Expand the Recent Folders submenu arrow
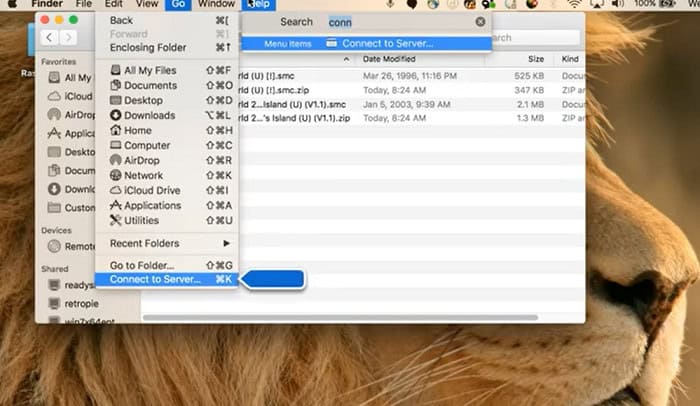The height and width of the screenshot is (406, 700). (x=226, y=243)
